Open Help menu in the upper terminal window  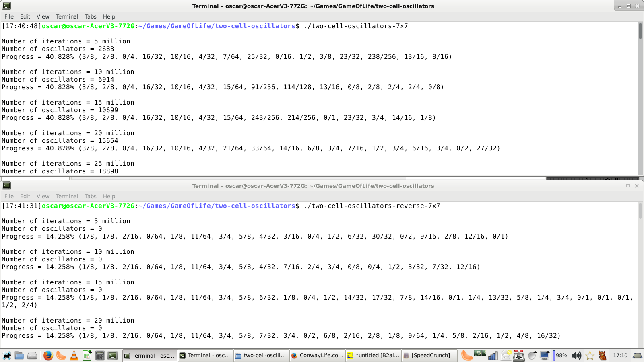click(109, 16)
